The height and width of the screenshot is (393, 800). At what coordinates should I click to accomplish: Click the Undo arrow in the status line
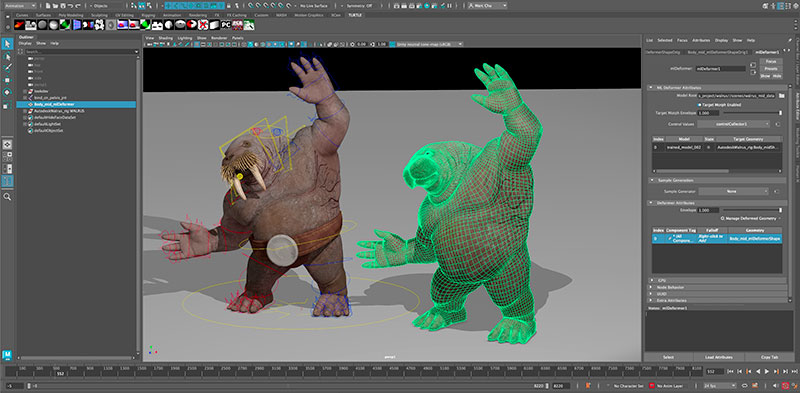[x=70, y=6]
